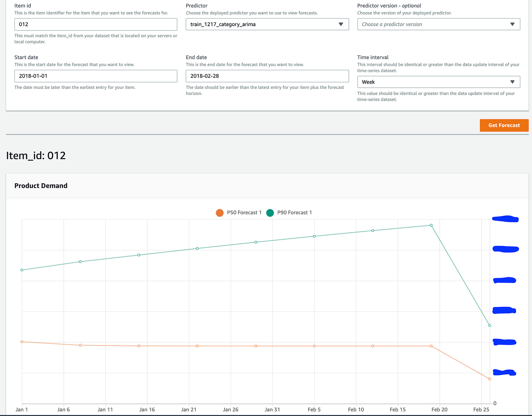Screen dimensions: 532x416
Task: Toggle the P50 Forecast 1 series via legend
Action: point(239,213)
